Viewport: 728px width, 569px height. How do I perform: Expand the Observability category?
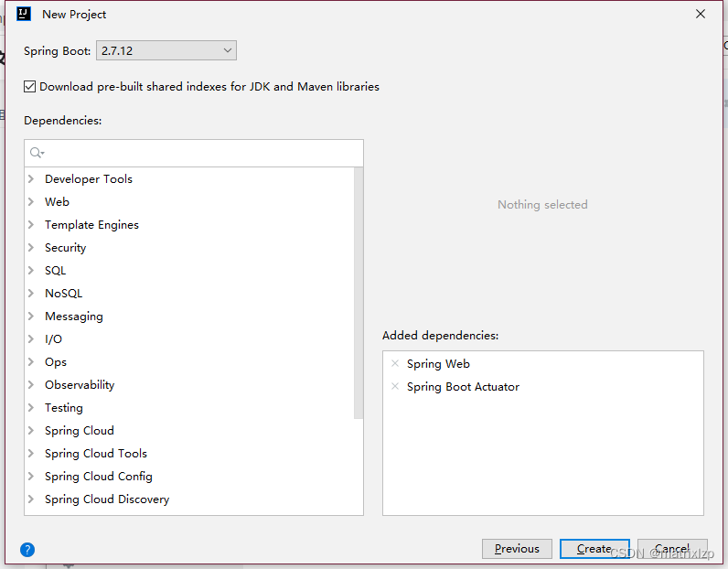[x=31, y=384]
